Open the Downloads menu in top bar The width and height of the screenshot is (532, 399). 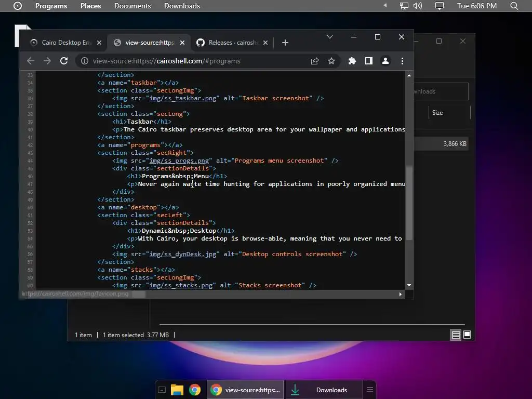[x=182, y=6]
